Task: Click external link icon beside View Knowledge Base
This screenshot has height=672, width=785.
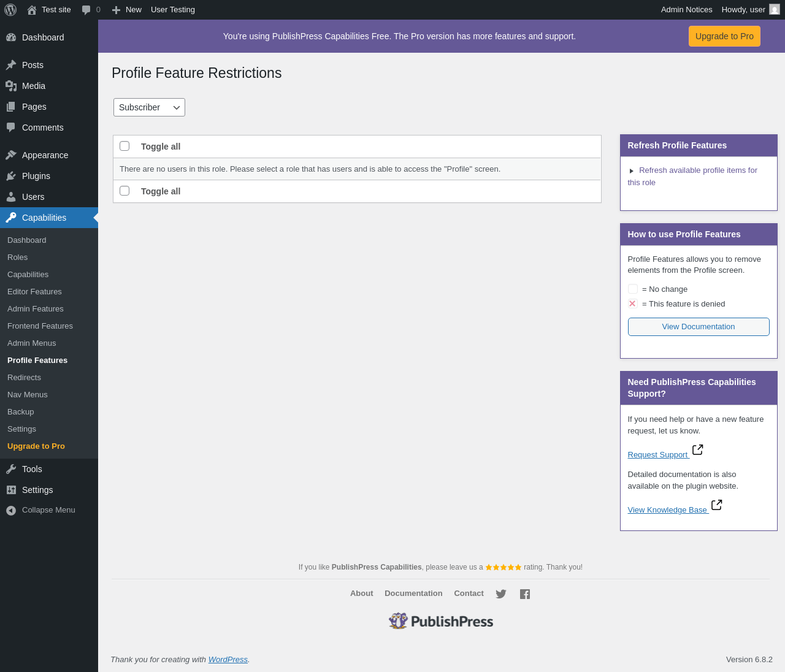Action: click(x=716, y=505)
